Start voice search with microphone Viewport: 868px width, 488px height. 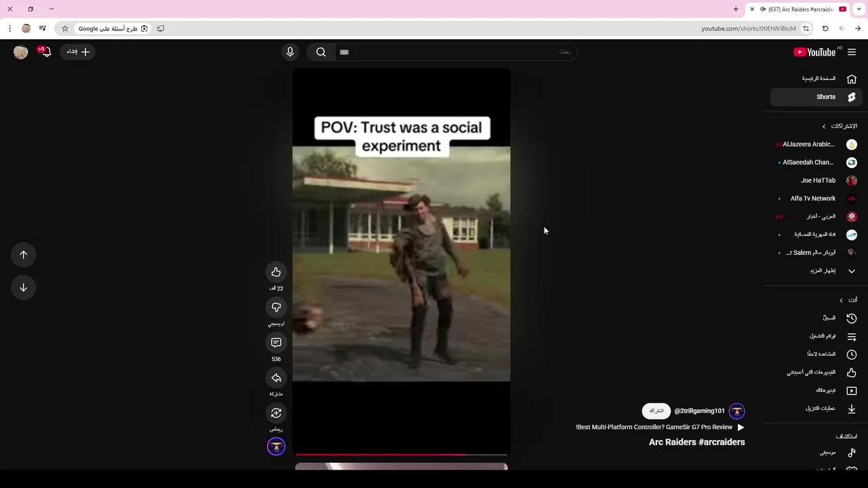[x=290, y=52]
